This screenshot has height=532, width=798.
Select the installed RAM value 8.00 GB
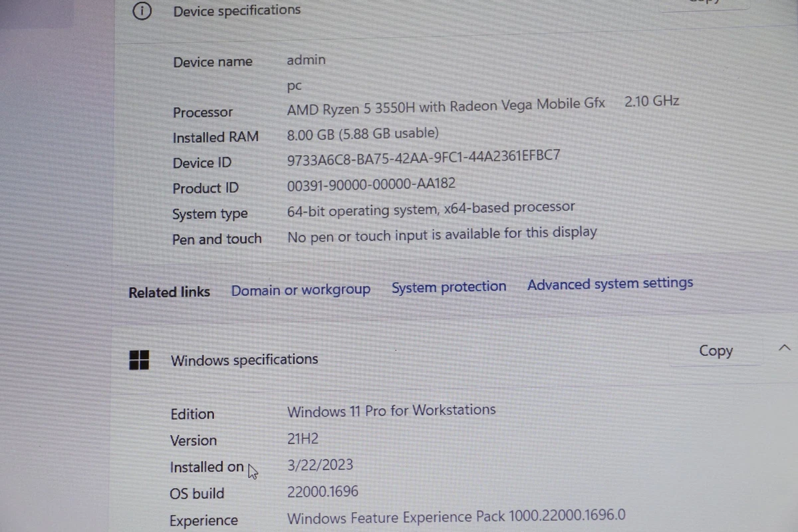point(363,133)
